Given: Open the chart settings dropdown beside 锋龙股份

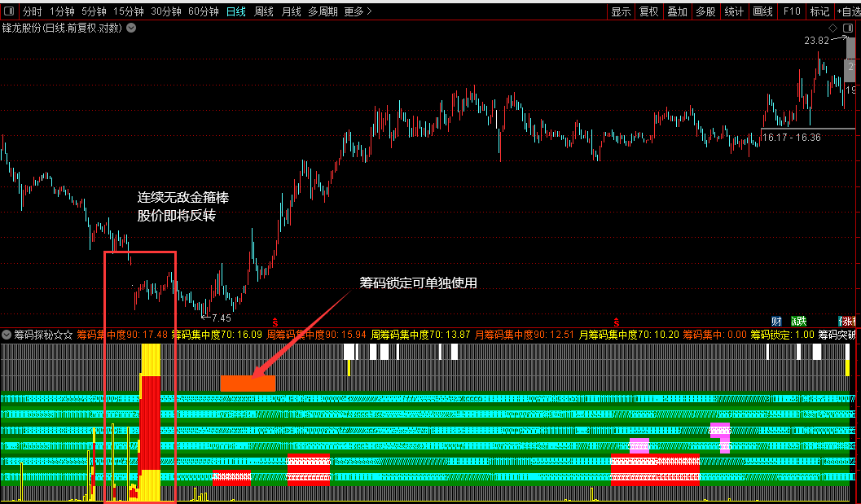Looking at the screenshot, I should (131, 28).
